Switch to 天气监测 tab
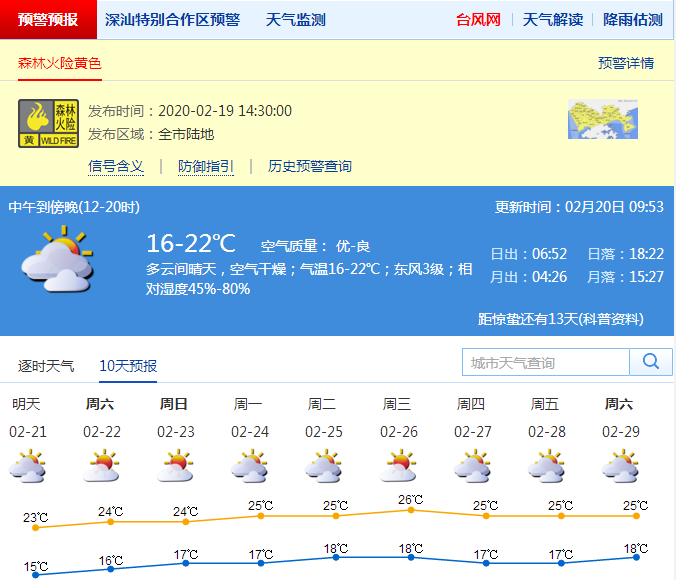Screen dimensions: 676x580 point(295,20)
